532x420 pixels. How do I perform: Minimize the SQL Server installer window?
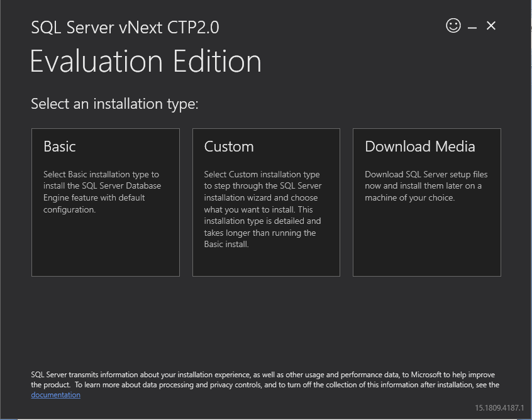click(x=472, y=26)
